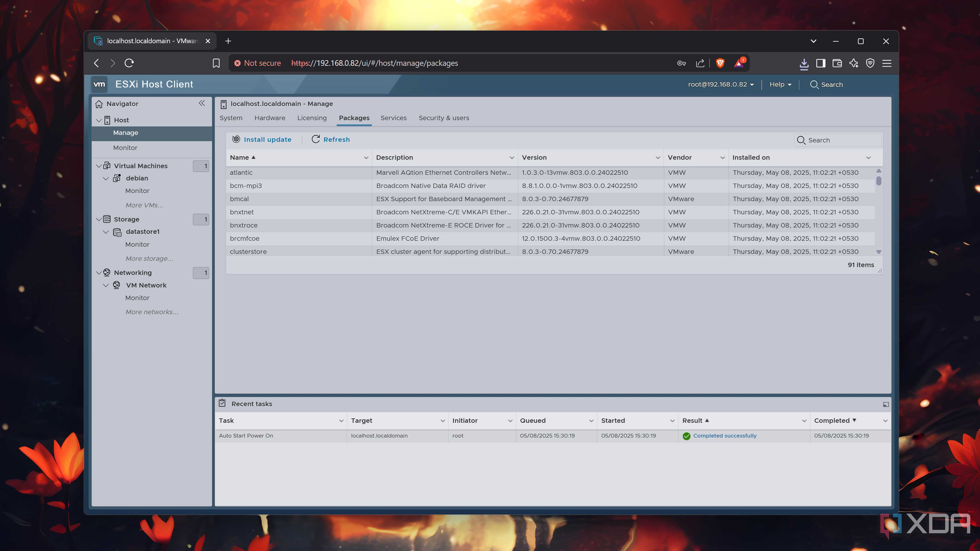The height and width of the screenshot is (551, 980).
Task: Click the packages table scrollbar thumb
Action: pos(878,181)
